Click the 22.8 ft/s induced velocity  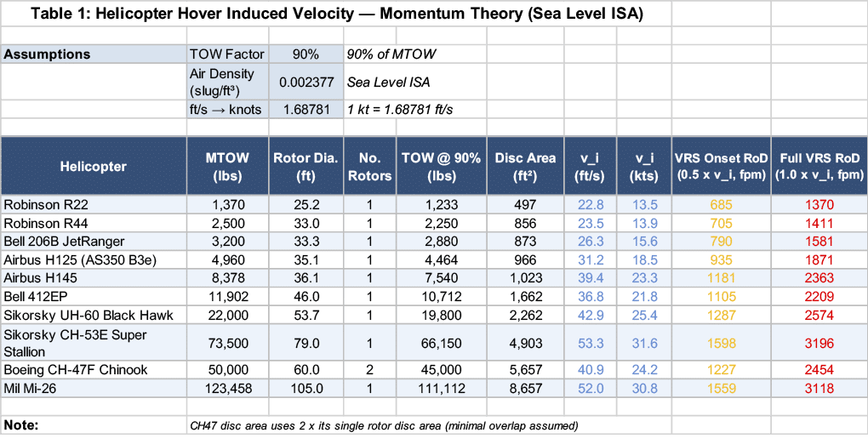[x=590, y=204]
